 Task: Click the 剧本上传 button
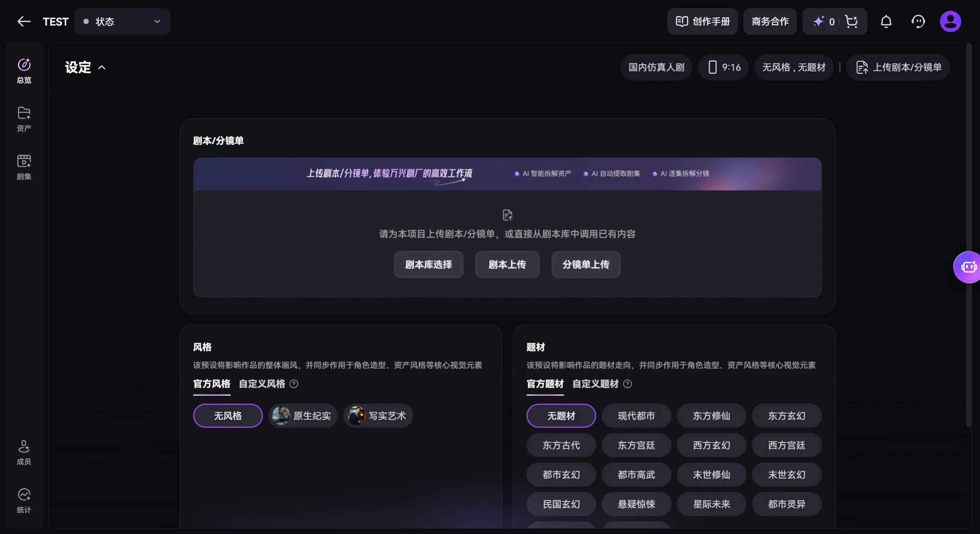point(507,264)
